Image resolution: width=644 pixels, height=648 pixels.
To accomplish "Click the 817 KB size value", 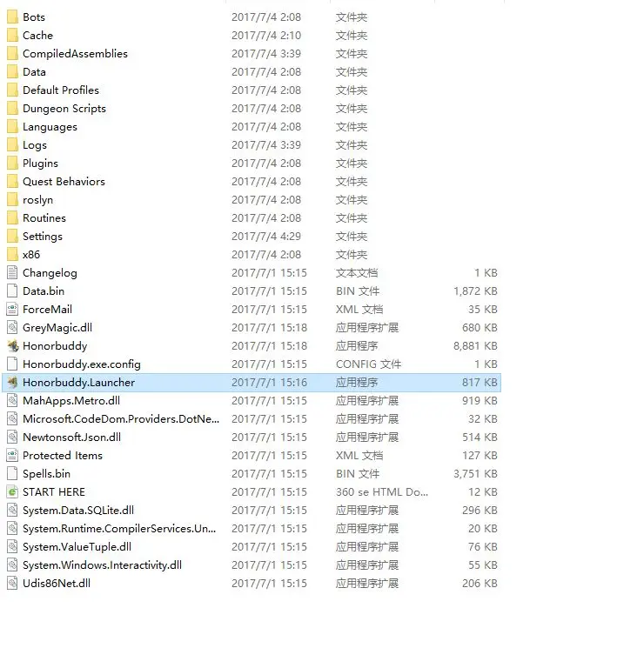I will click(x=480, y=382).
